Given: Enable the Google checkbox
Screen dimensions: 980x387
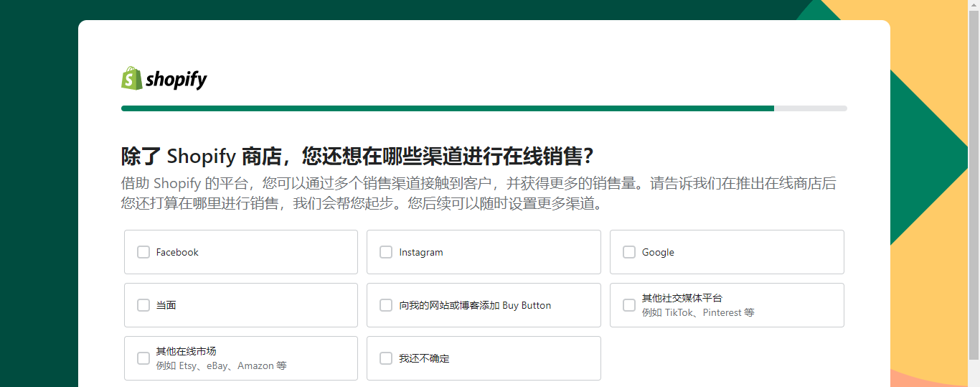Looking at the screenshot, I should pos(629,252).
